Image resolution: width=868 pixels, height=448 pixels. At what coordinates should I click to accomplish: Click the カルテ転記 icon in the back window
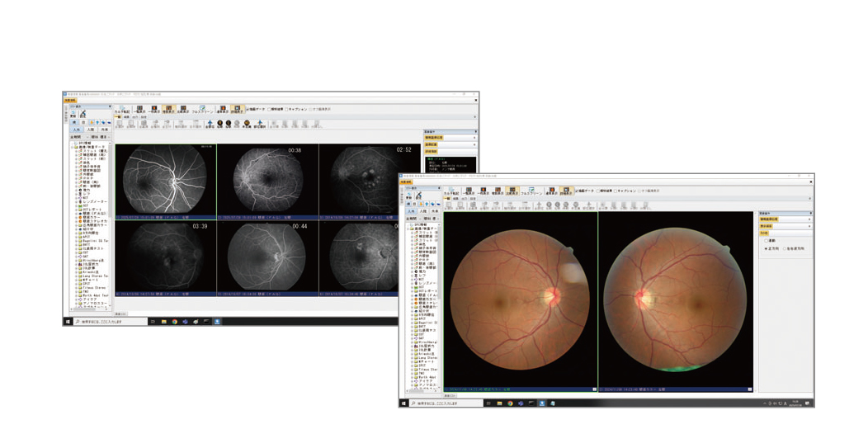(x=120, y=109)
